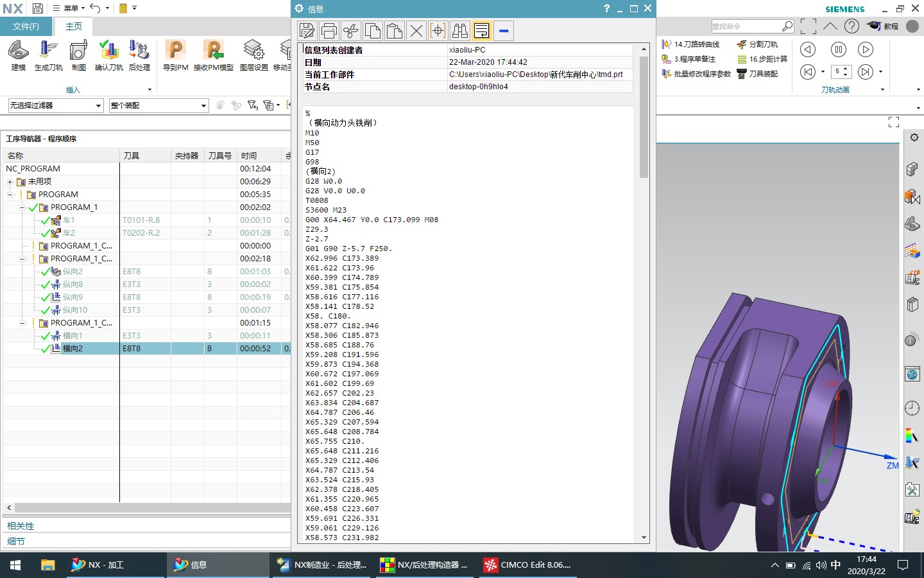
Task: Collapse the PROGRAM_1 tree node
Action: (22, 207)
